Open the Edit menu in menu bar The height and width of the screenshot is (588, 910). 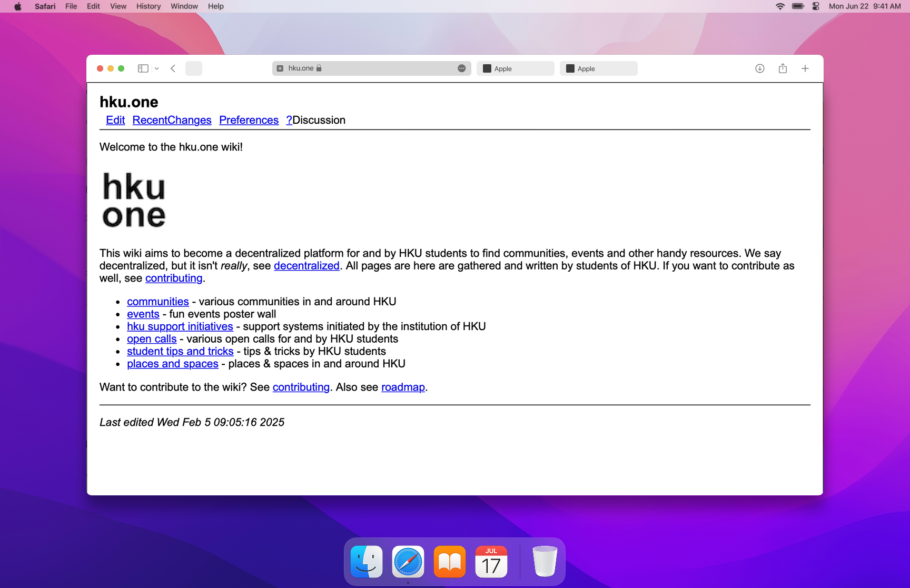(x=93, y=6)
